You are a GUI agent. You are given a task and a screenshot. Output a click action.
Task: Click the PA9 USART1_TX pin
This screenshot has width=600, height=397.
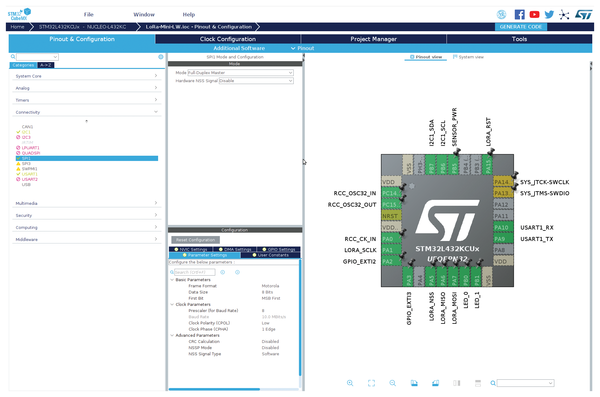click(503, 239)
